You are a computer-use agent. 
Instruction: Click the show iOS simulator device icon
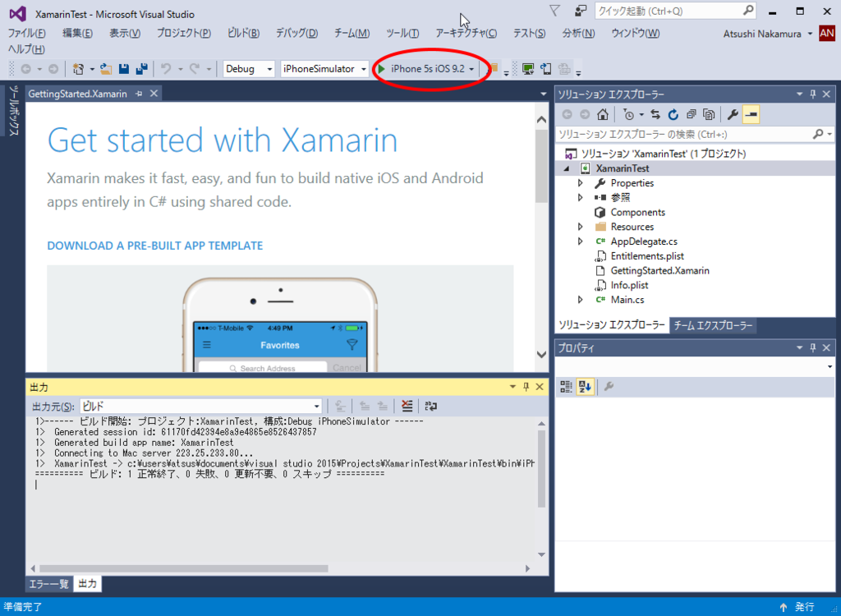(546, 69)
